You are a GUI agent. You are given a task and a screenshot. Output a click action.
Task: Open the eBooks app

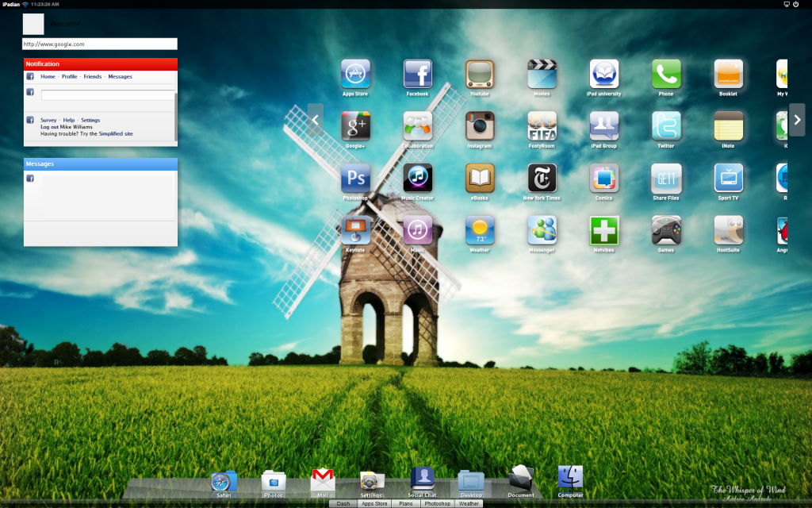click(x=480, y=178)
